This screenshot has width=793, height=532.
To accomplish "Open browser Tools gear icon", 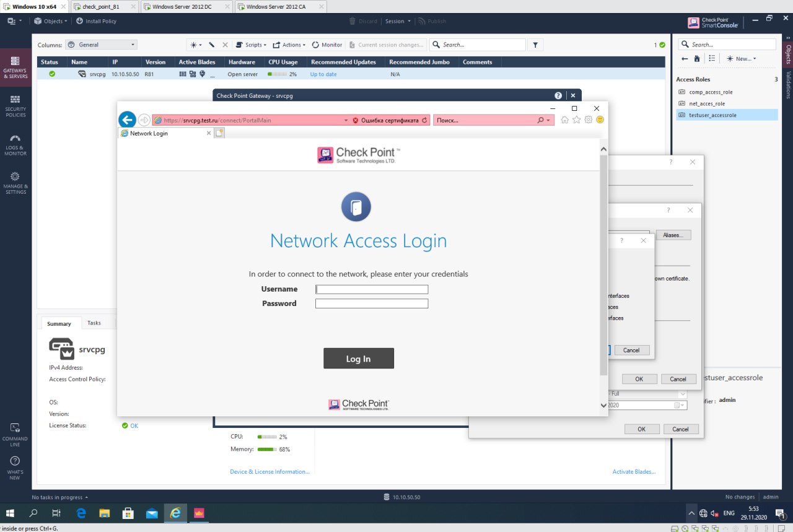I will (x=589, y=120).
